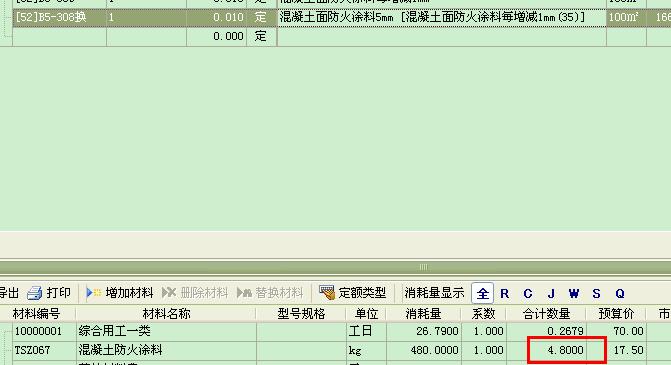
Task: Click the 打印 printer button
Action: (x=49, y=293)
